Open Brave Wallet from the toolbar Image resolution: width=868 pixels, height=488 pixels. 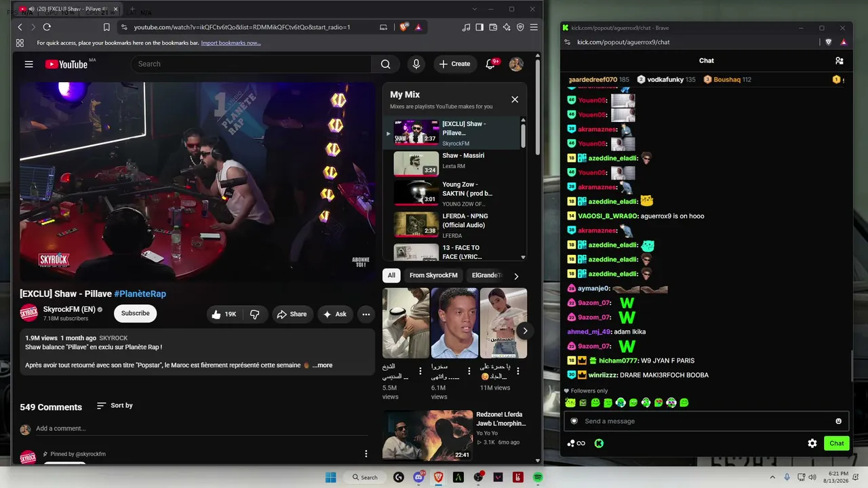(x=493, y=27)
